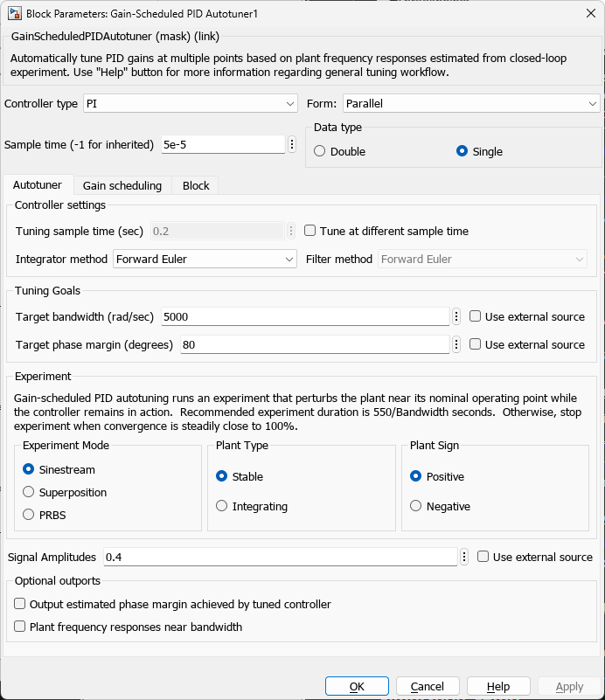The image size is (605, 700).
Task: Check Use external source for Signal Amplitudes
Action: point(482,557)
